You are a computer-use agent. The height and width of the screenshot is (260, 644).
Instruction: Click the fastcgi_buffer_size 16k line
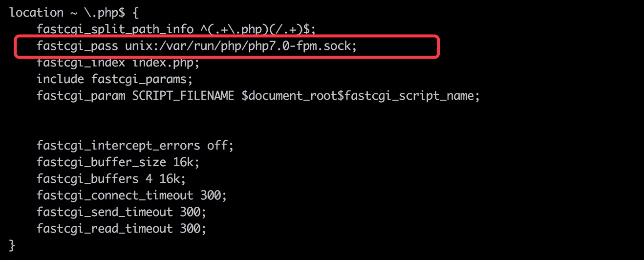(118, 162)
